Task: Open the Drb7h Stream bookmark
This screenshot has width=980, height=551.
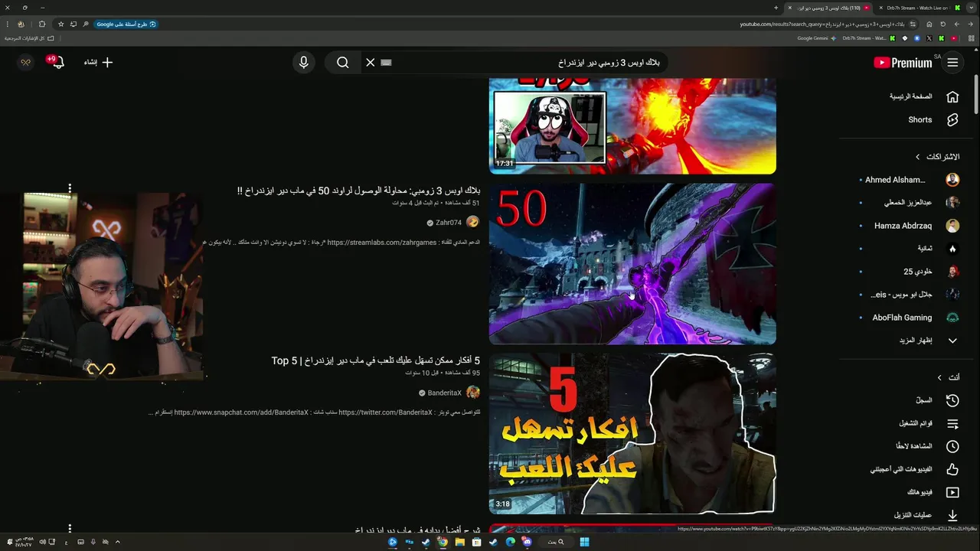Action: click(x=867, y=38)
